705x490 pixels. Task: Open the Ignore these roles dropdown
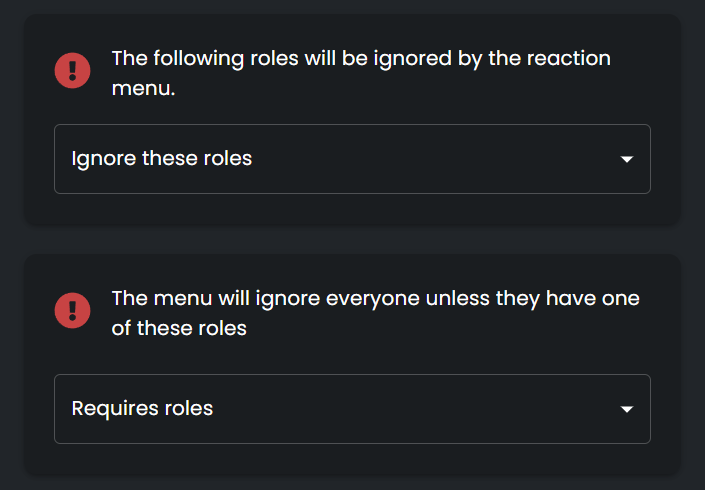click(x=352, y=159)
